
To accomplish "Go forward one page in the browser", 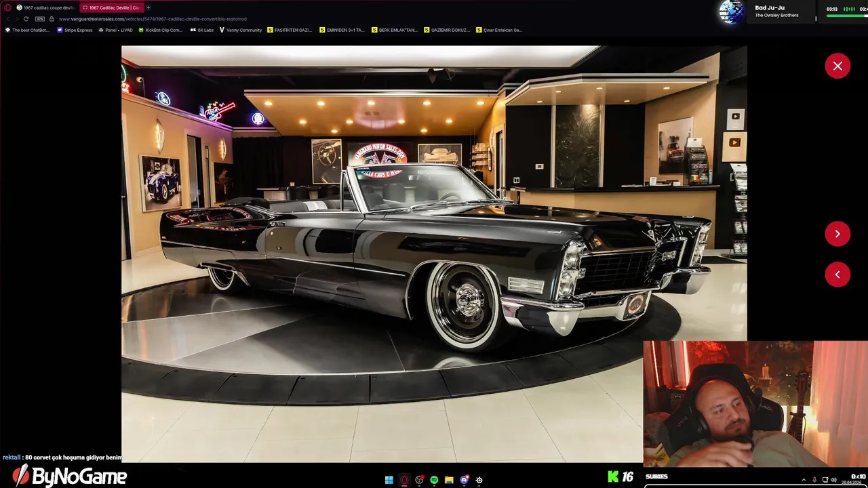I will (16, 19).
